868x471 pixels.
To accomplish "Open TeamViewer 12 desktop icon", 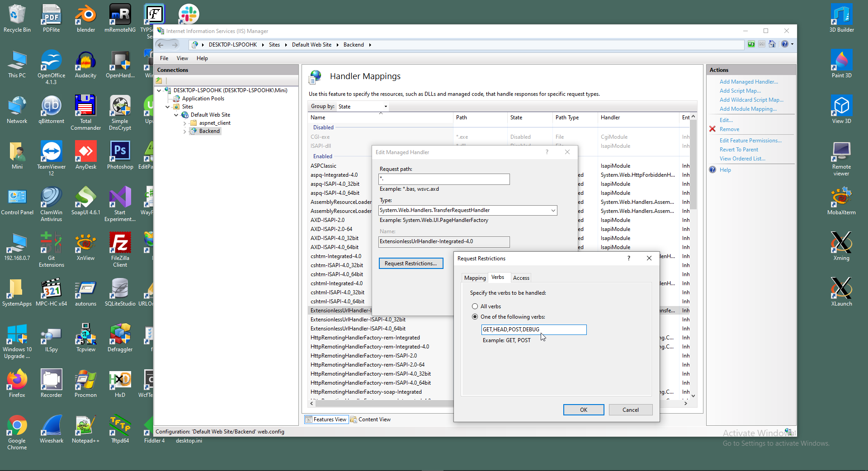I will point(51,159).
